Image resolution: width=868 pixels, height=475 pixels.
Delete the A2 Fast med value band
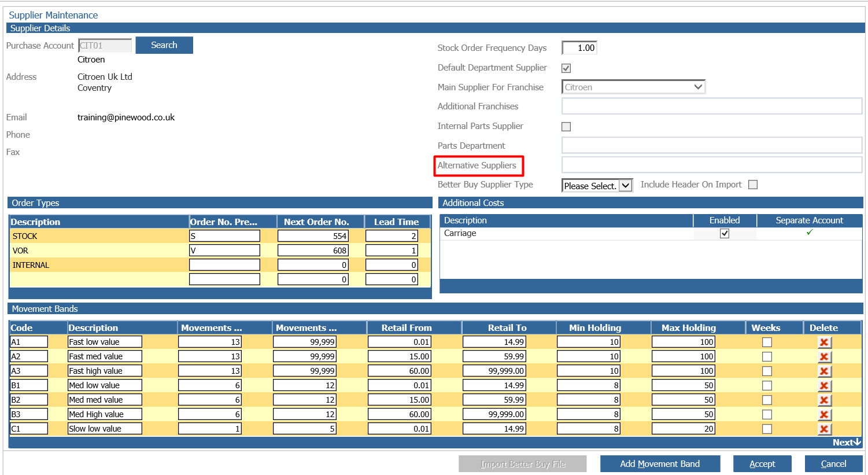(824, 356)
